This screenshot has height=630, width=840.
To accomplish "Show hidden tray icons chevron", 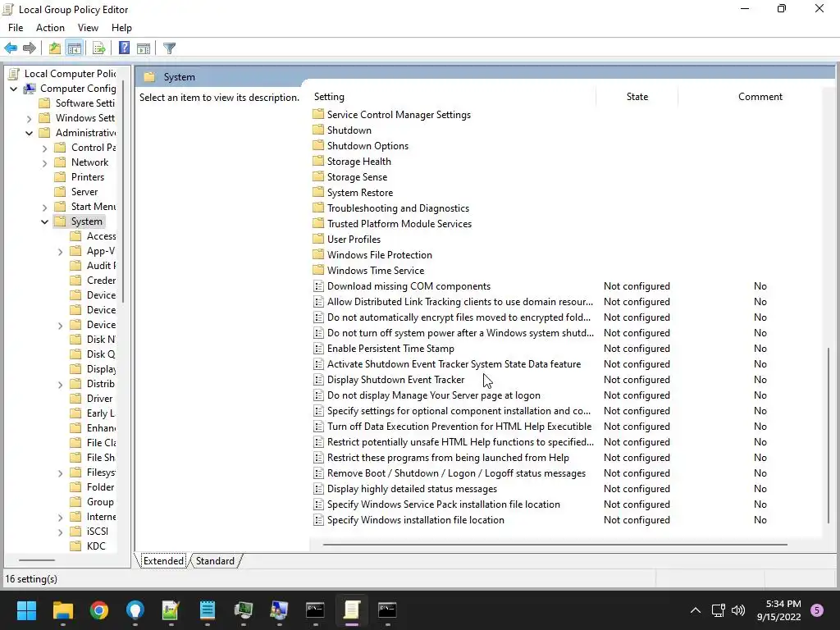I will click(696, 610).
